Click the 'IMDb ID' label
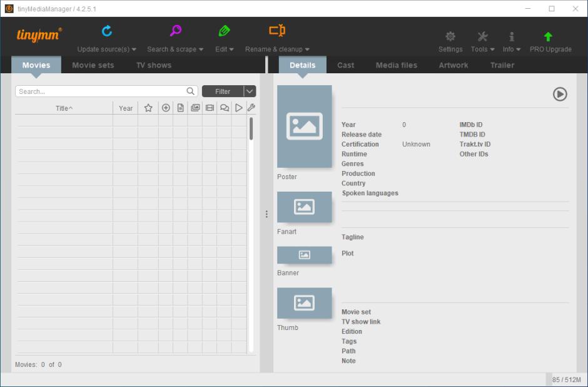 point(471,125)
